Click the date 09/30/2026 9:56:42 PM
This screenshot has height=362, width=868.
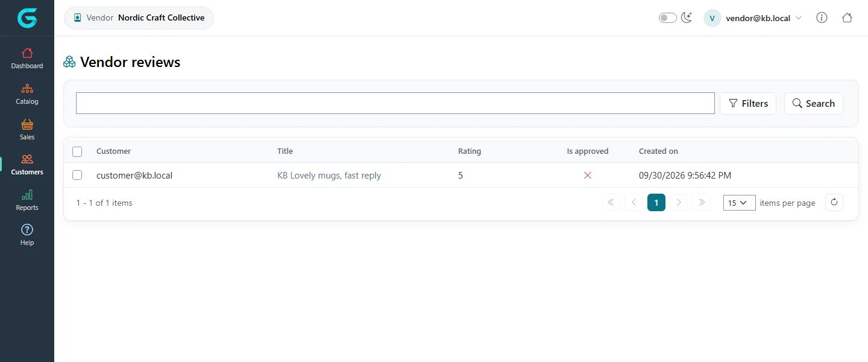point(685,176)
